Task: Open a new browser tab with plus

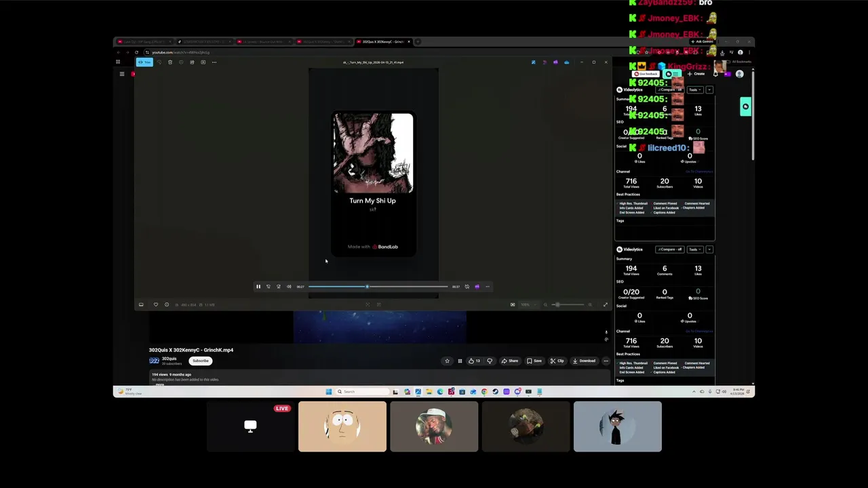Action: point(418,42)
